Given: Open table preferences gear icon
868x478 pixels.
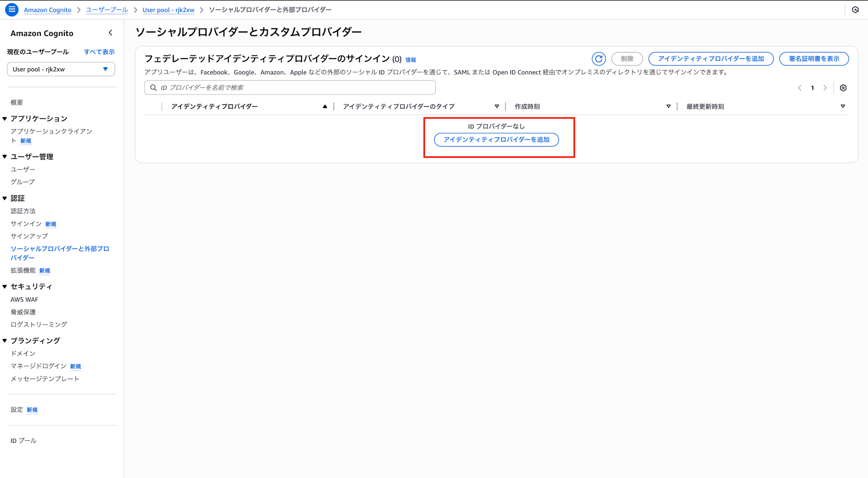Looking at the screenshot, I should [x=843, y=88].
